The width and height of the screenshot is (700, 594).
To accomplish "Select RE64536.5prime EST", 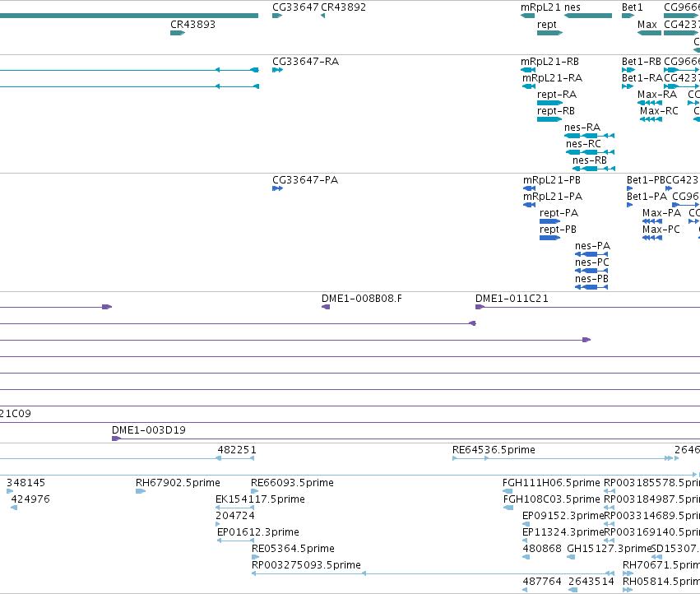I will click(565, 458).
